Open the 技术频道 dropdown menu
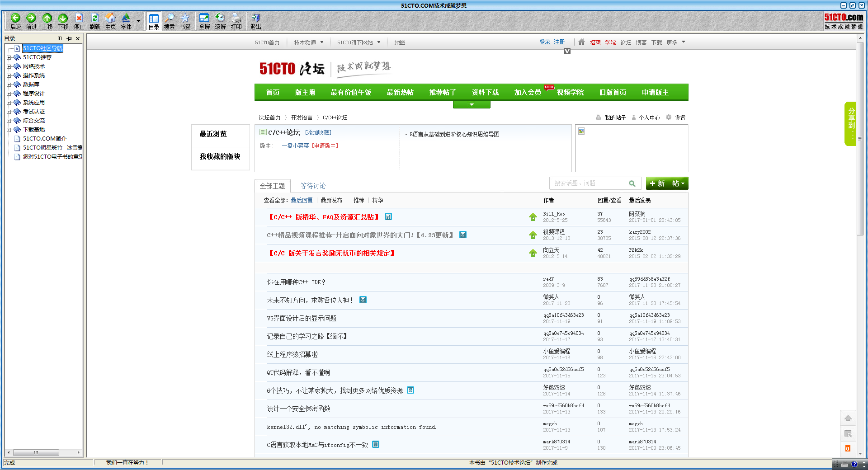This screenshot has height=470, width=868. pyautogui.click(x=309, y=42)
